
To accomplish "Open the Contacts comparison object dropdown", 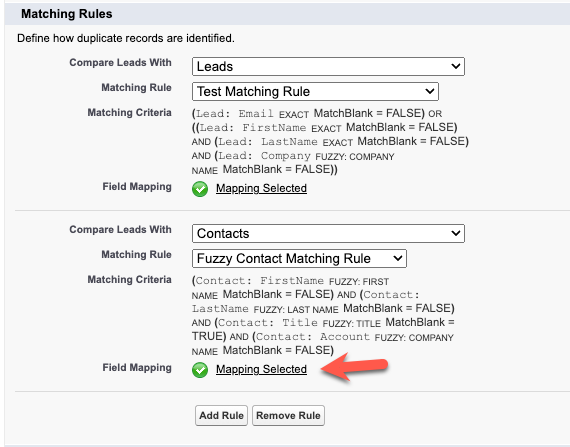I will [x=328, y=233].
